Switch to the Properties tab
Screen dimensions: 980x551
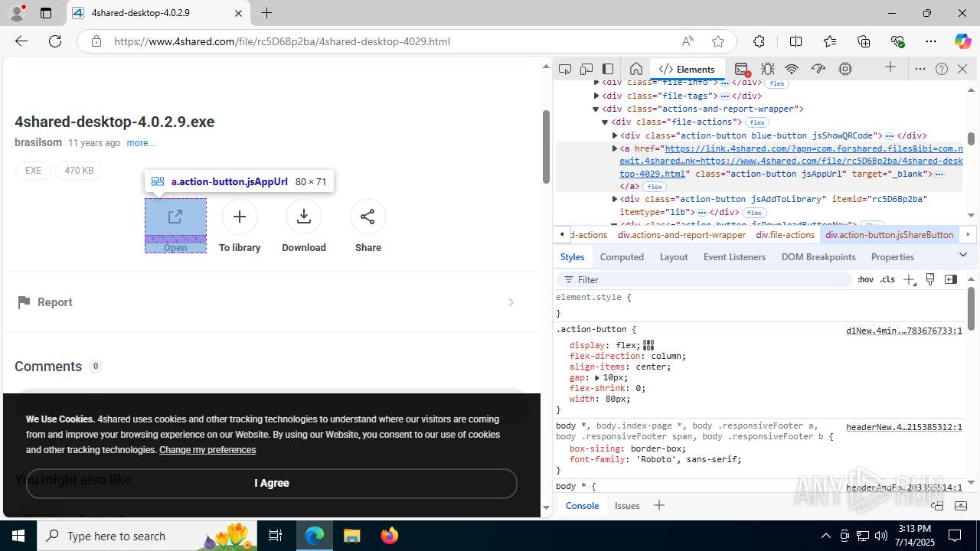[x=893, y=257]
